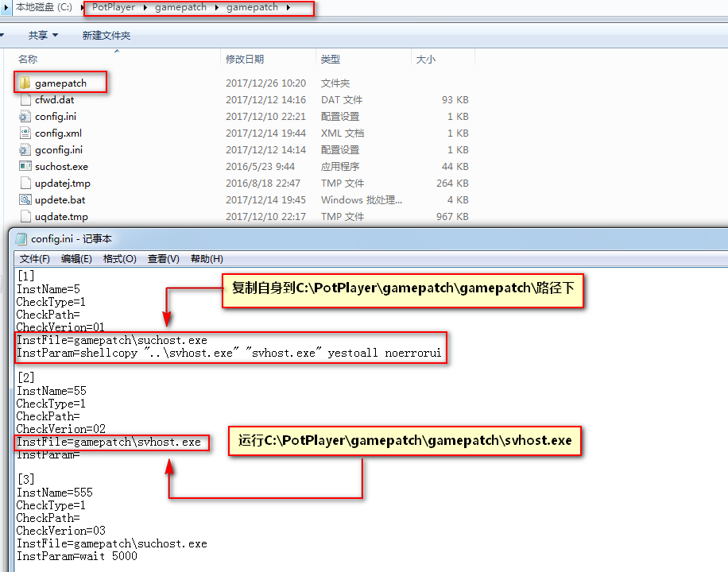Open the 文件(F) menu in Notepad

pos(34,259)
